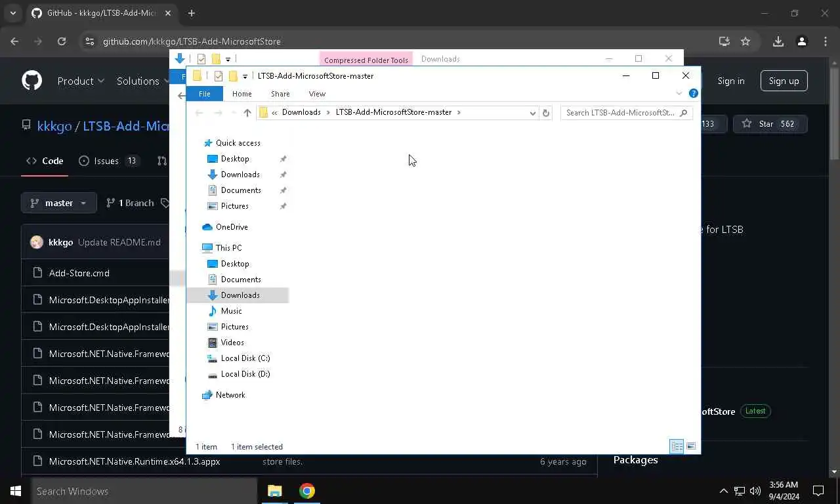Select Desktop under Quick access
The height and width of the screenshot is (504, 840).
tap(235, 159)
